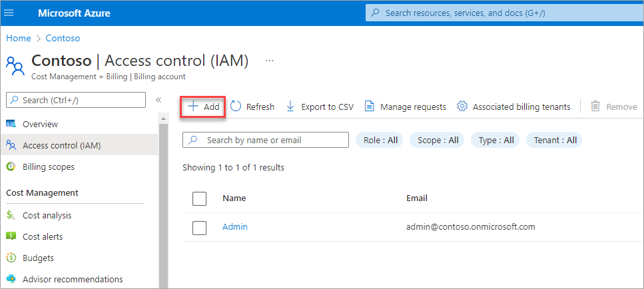Image resolution: width=644 pixels, height=289 pixels.
Task: Click the Contoso breadcrumb link
Action: point(63,38)
